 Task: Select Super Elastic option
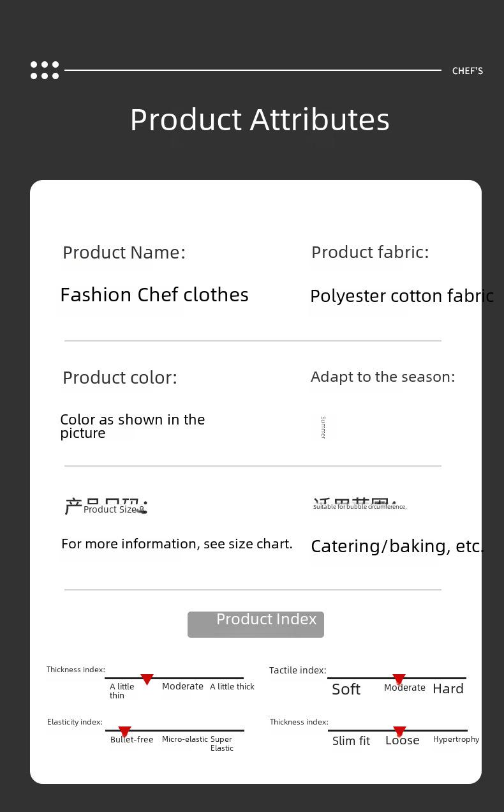click(222, 744)
